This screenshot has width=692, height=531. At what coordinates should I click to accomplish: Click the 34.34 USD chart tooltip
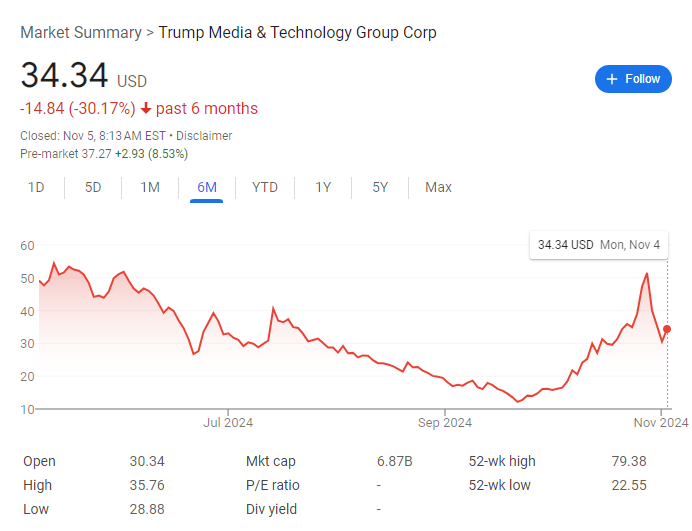click(x=598, y=244)
